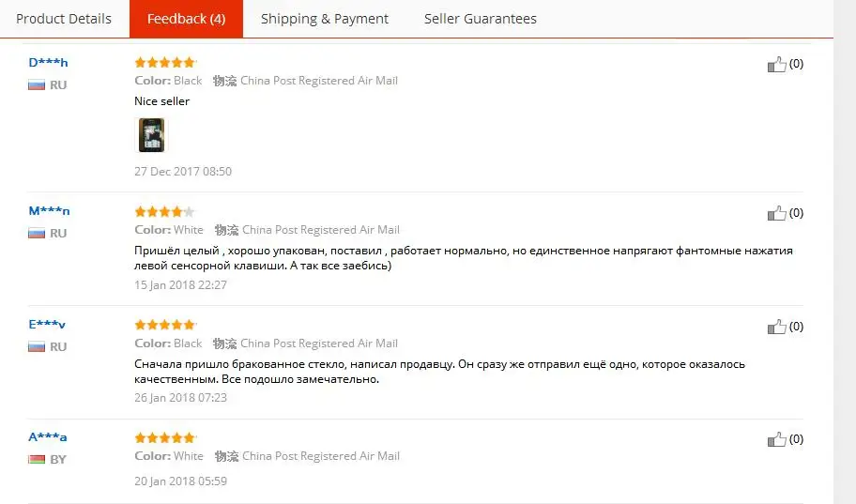856x504 pixels.
Task: Enlarge the photo in D***h's review
Action: (x=151, y=135)
